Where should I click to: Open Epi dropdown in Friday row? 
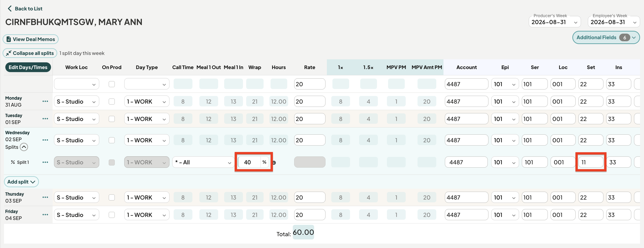tap(505, 215)
